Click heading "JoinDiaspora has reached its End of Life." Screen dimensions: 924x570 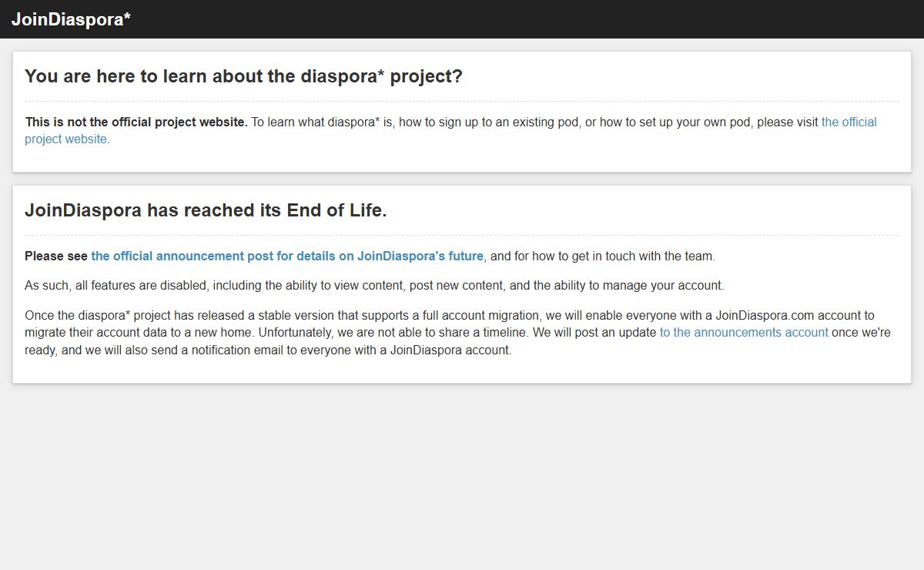(x=206, y=210)
